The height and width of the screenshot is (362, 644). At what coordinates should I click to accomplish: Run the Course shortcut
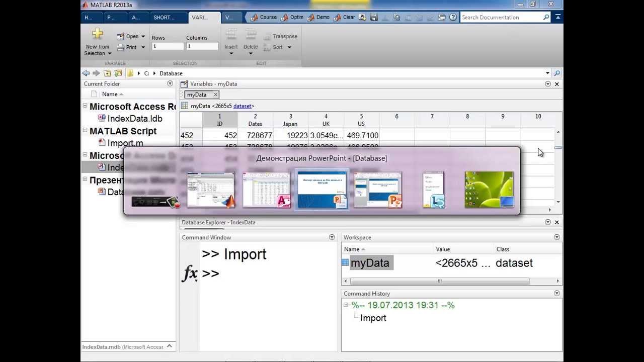(x=264, y=17)
